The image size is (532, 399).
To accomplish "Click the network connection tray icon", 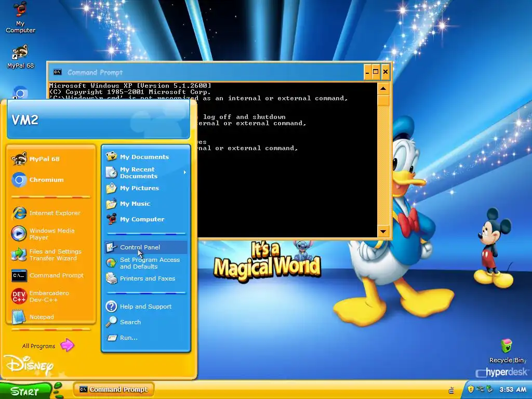I will [480, 389].
